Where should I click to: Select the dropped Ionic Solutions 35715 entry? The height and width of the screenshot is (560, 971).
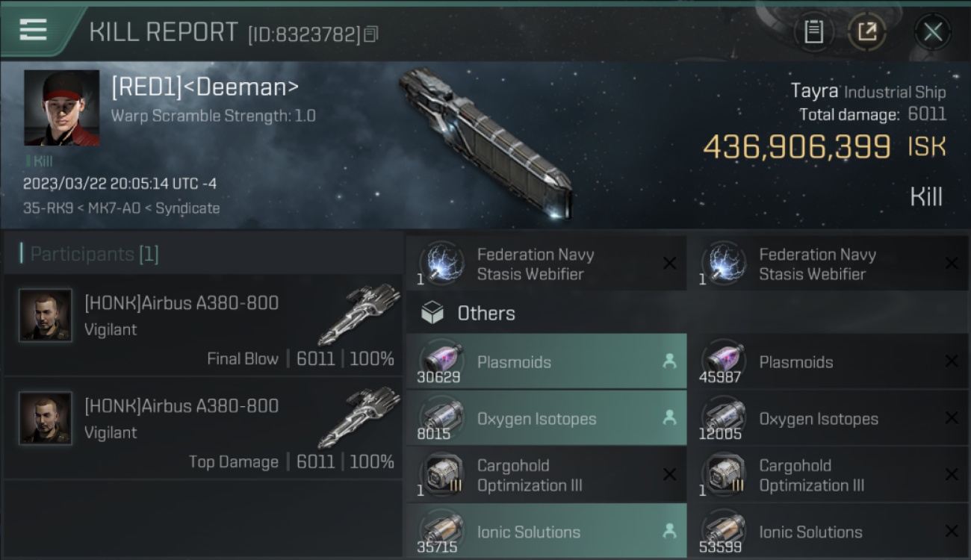click(547, 532)
